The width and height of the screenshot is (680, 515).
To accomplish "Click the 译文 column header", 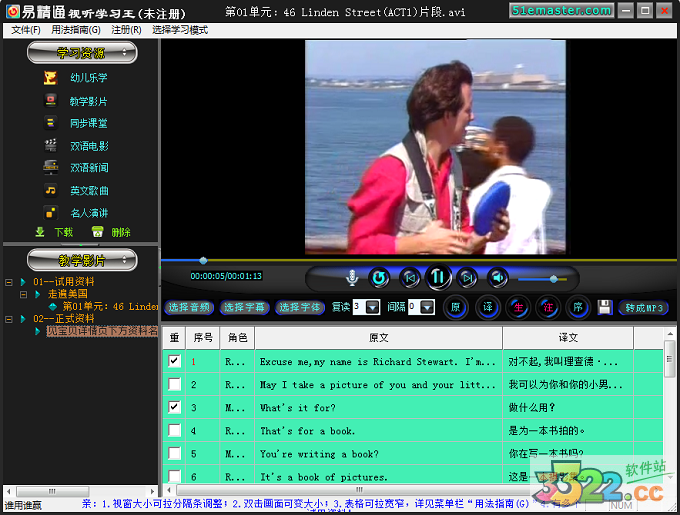I will (x=568, y=338).
